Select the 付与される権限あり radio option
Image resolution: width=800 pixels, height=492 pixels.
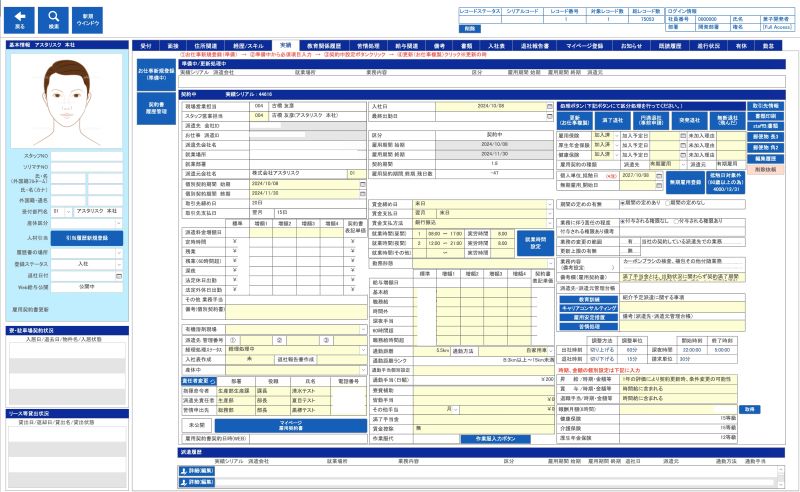676,222
